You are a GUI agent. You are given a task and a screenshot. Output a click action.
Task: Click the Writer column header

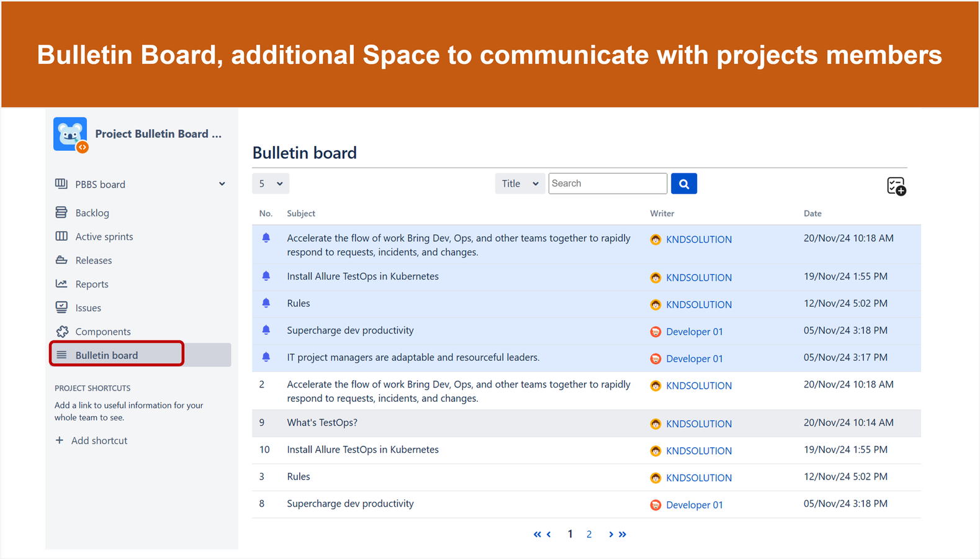pyautogui.click(x=662, y=213)
